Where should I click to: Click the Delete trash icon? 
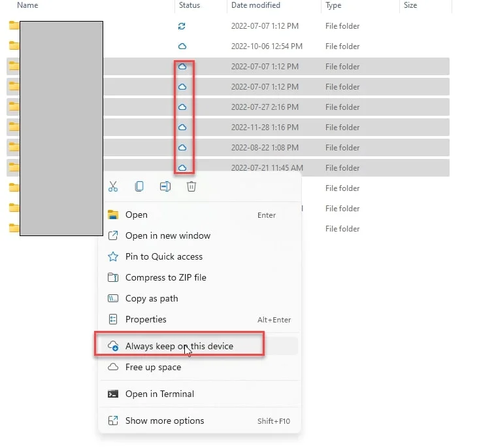pos(191,186)
